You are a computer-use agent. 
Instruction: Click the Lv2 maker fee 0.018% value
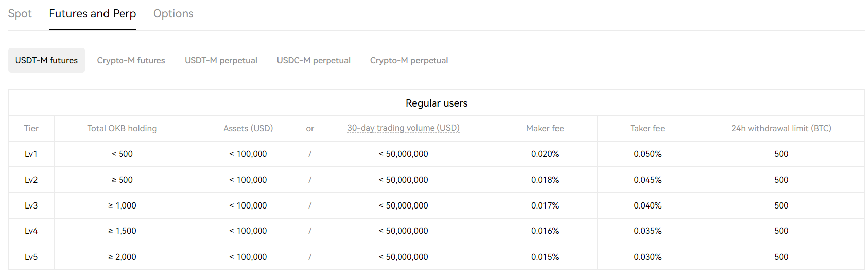click(x=545, y=180)
